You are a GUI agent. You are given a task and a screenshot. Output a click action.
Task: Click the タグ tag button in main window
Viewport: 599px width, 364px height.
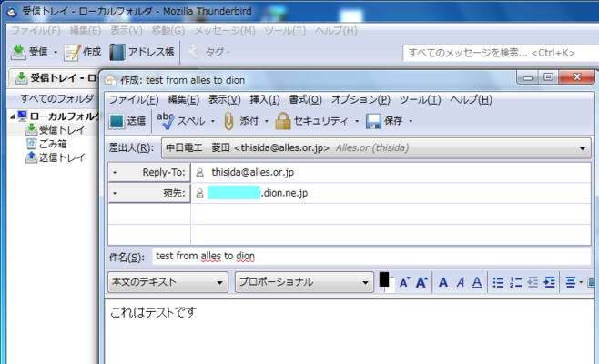(209, 52)
